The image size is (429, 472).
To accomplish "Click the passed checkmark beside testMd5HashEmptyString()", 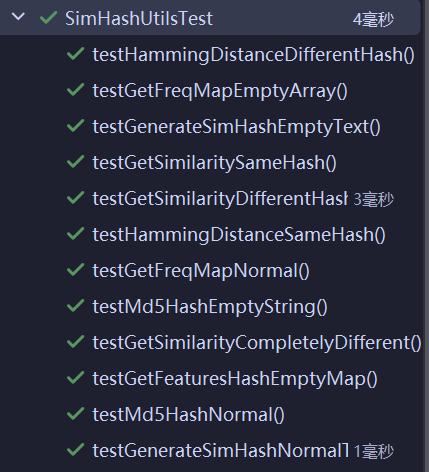I will point(75,306).
